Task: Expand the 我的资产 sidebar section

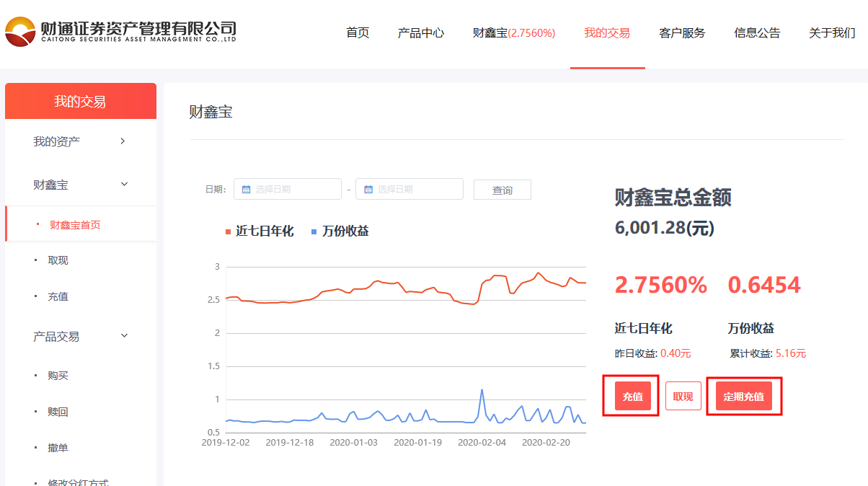Action: [x=81, y=141]
